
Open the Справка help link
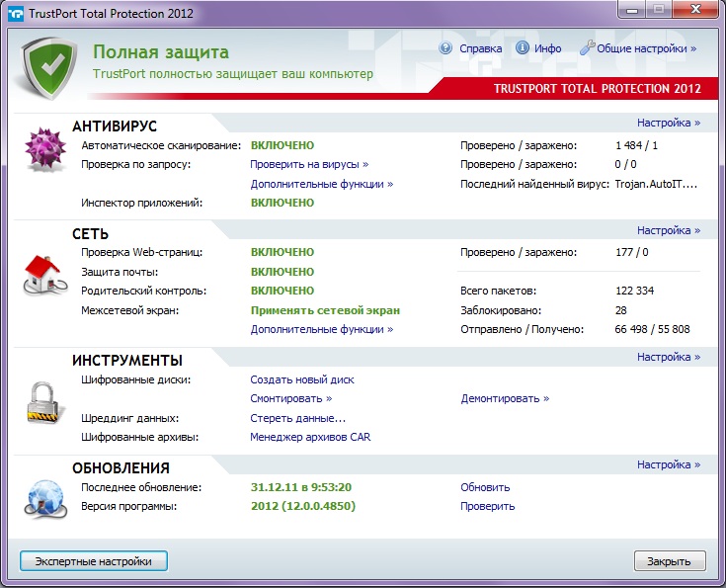(x=480, y=48)
